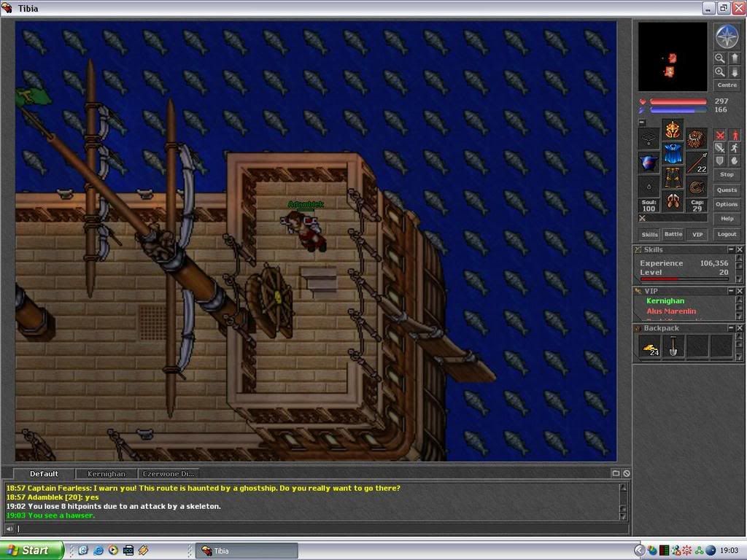
Task: Select Kernighan in VIP list
Action: pyautogui.click(x=665, y=301)
